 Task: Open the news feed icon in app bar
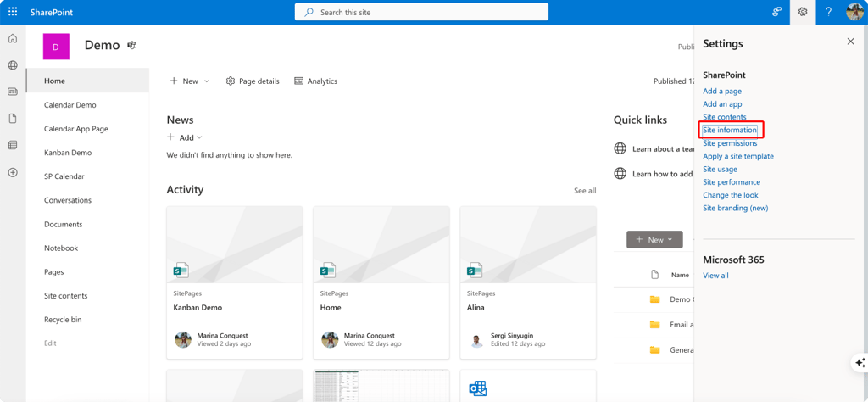(13, 92)
